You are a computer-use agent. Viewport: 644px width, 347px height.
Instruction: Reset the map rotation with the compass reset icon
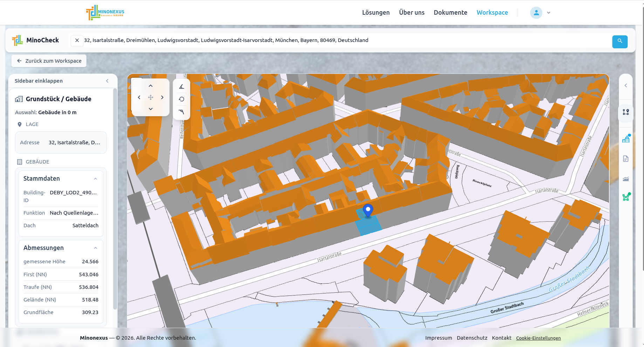tap(181, 99)
